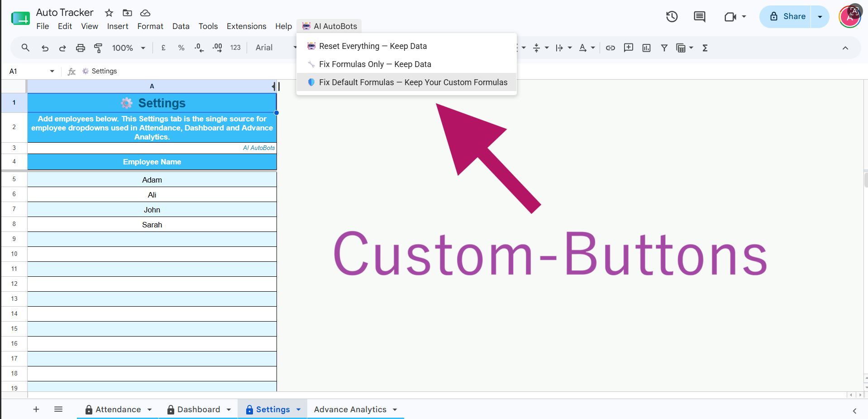This screenshot has width=868, height=419.
Task: Select cell containing Sarah
Action: coord(152,225)
